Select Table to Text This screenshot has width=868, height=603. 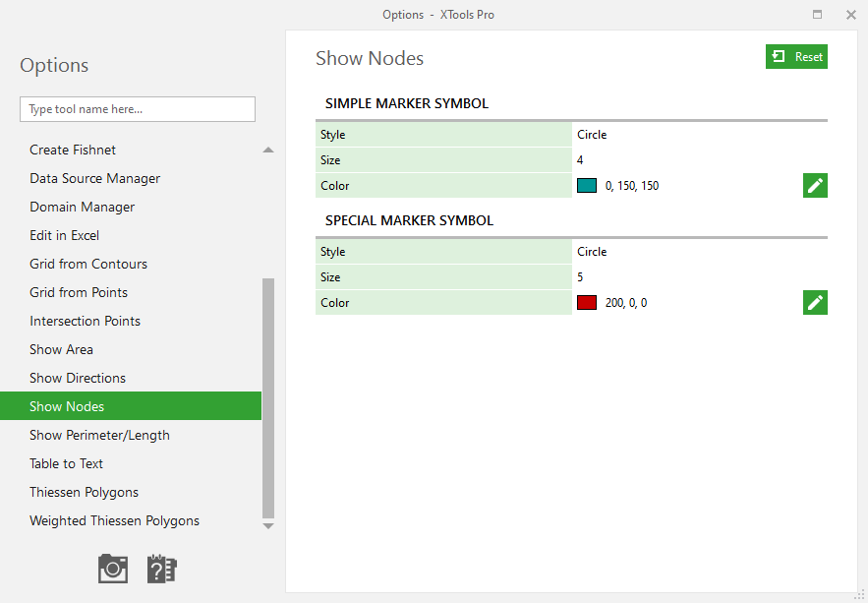[131, 463]
